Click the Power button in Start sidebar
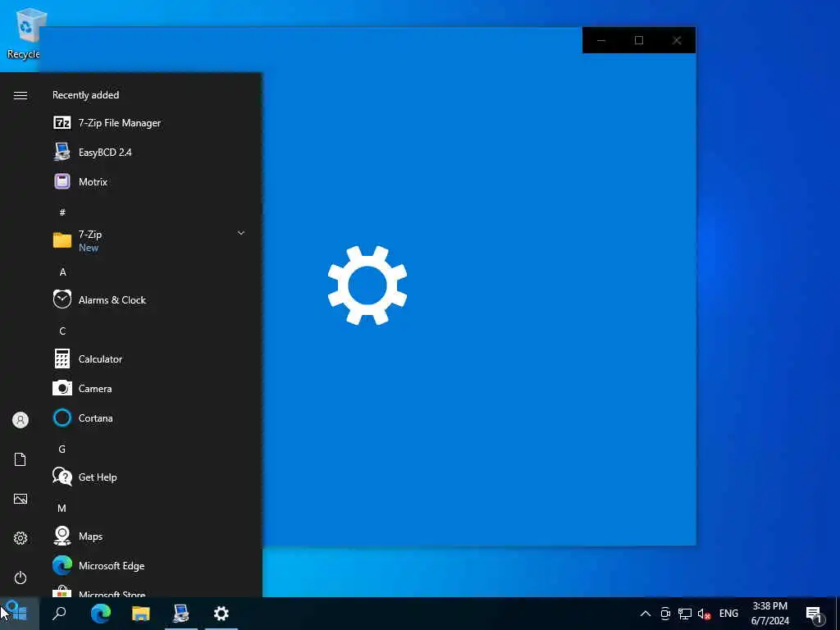The height and width of the screenshot is (630, 840). coord(21,577)
